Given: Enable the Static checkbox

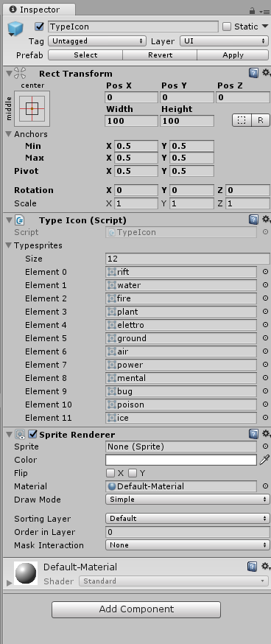Looking at the screenshot, I should 227,27.
